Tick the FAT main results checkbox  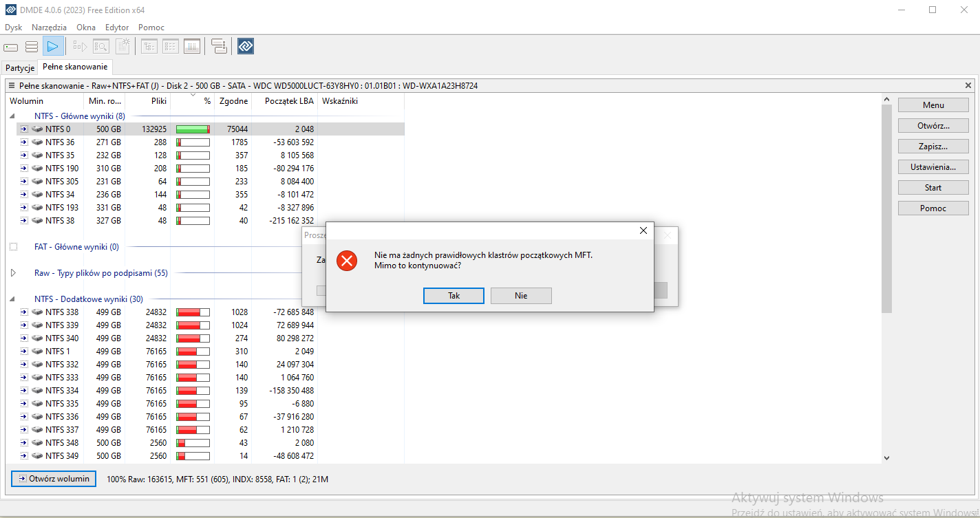14,247
